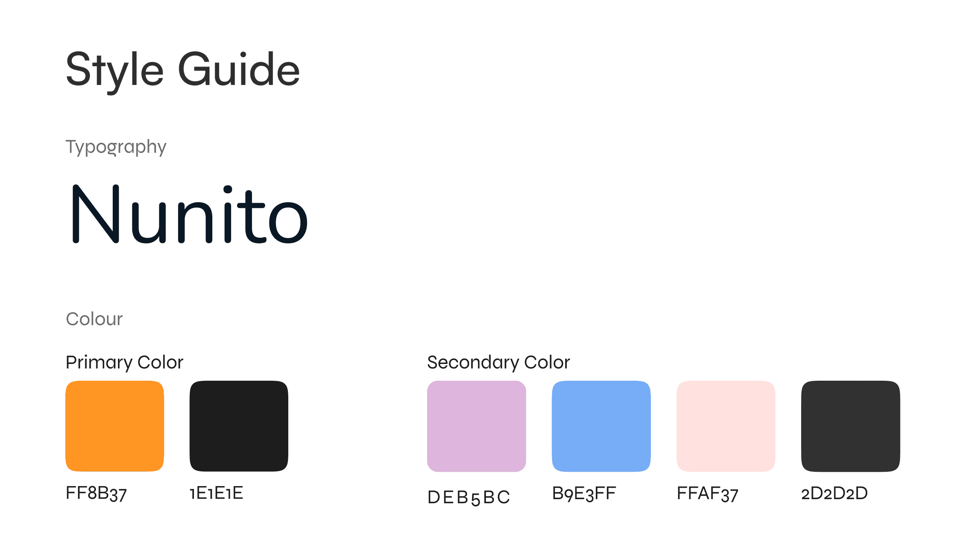This screenshot has height=549, width=980.
Task: Select the black 1E1E1E primary swatch
Action: (x=239, y=426)
